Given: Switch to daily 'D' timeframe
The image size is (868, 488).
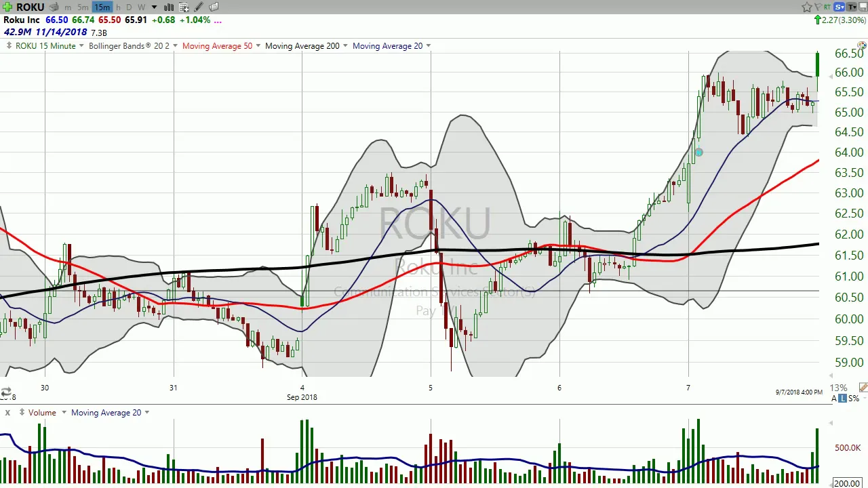Looking at the screenshot, I should coord(130,7).
